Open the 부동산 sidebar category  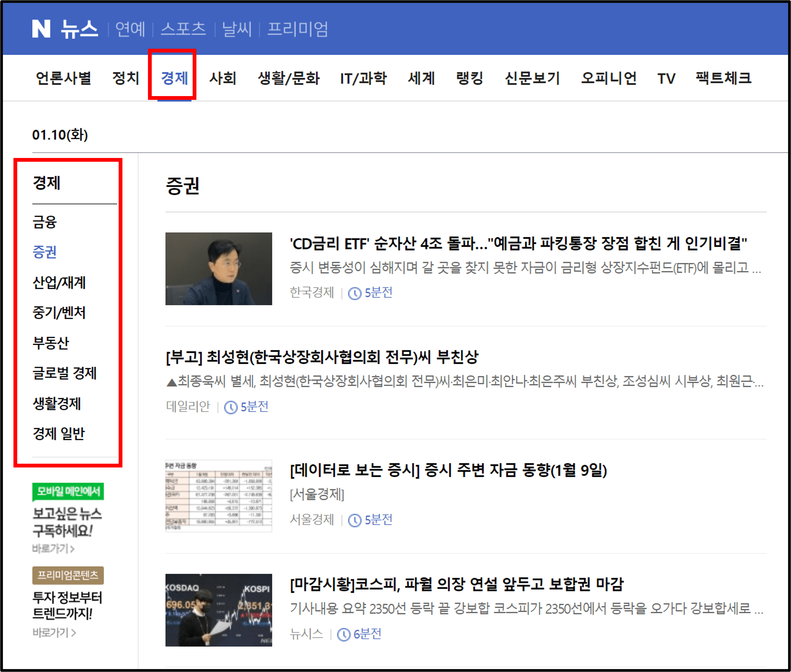click(x=51, y=343)
